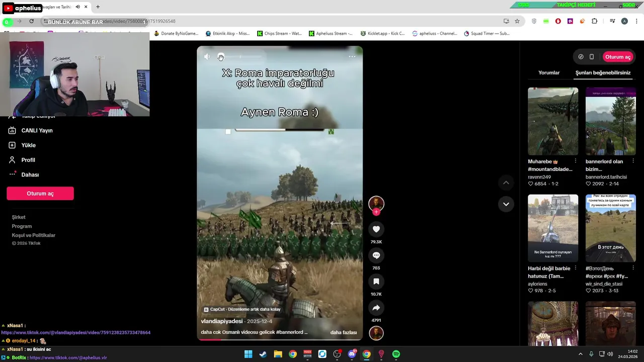644x362 pixels.
Task: Bookmark this page with the star icon
Action: pyautogui.click(x=517, y=21)
